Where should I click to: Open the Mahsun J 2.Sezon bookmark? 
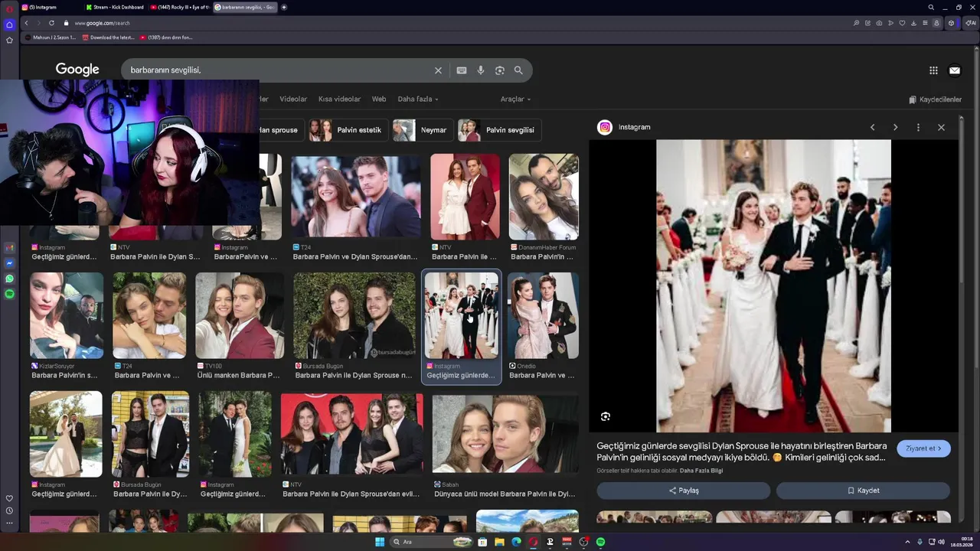[x=50, y=37]
